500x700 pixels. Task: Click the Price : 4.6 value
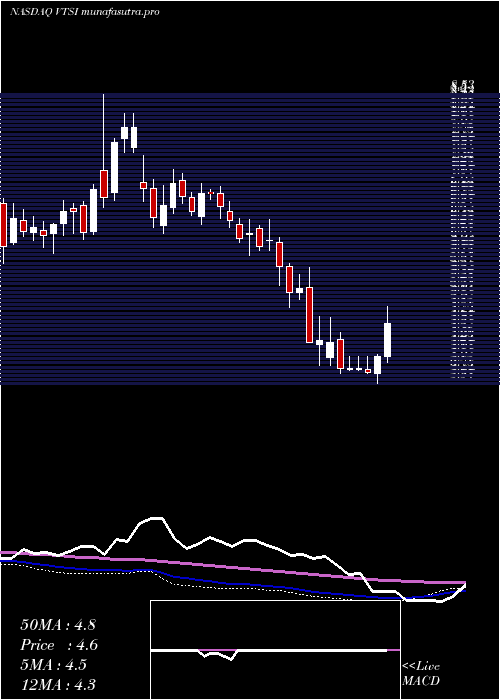point(59,645)
